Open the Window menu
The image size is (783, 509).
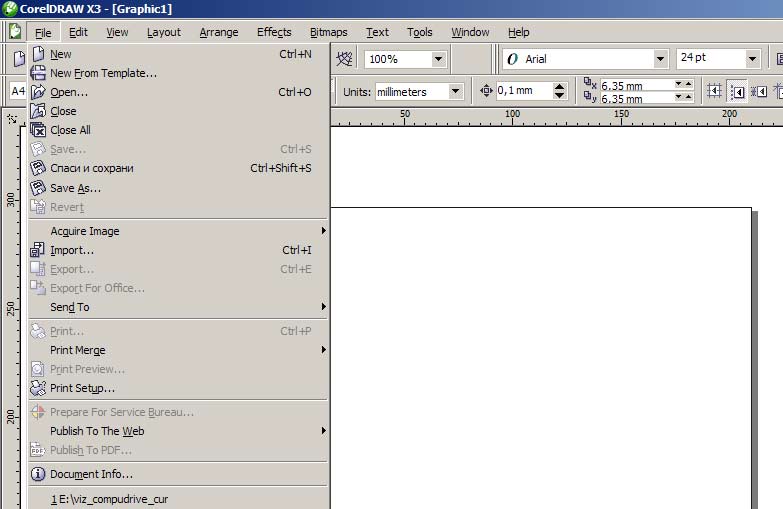coord(470,32)
